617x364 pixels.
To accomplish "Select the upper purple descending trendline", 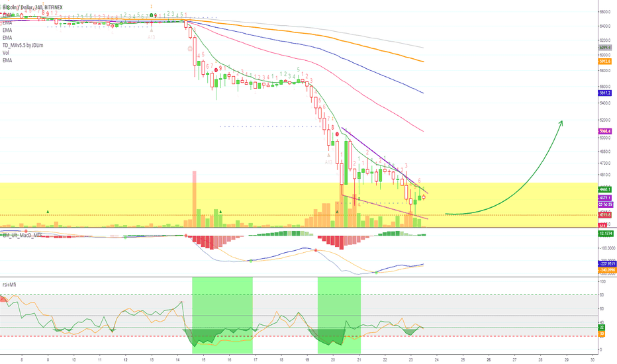I will [385, 161].
